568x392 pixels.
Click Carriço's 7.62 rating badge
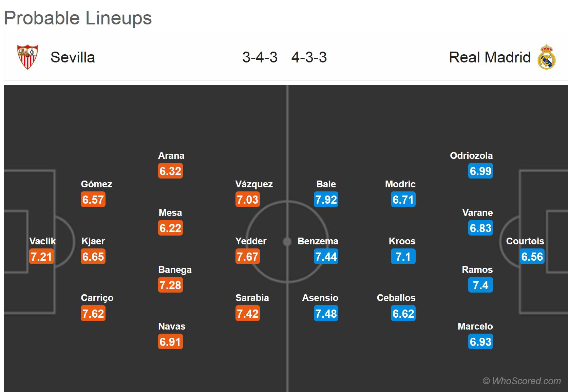(93, 313)
